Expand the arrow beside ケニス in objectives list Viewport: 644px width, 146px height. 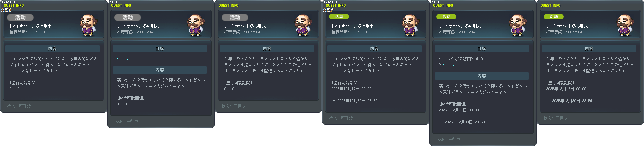pyautogui.click(x=440, y=65)
